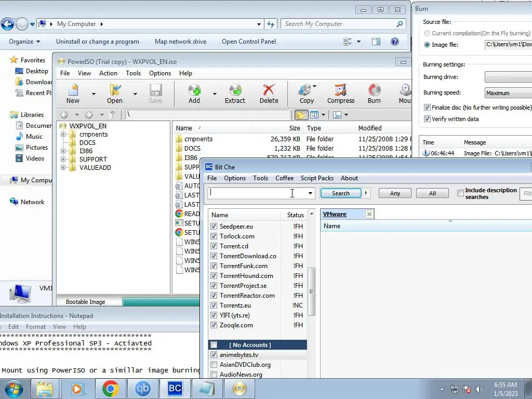Enable Include description searches checkbox

(x=460, y=193)
